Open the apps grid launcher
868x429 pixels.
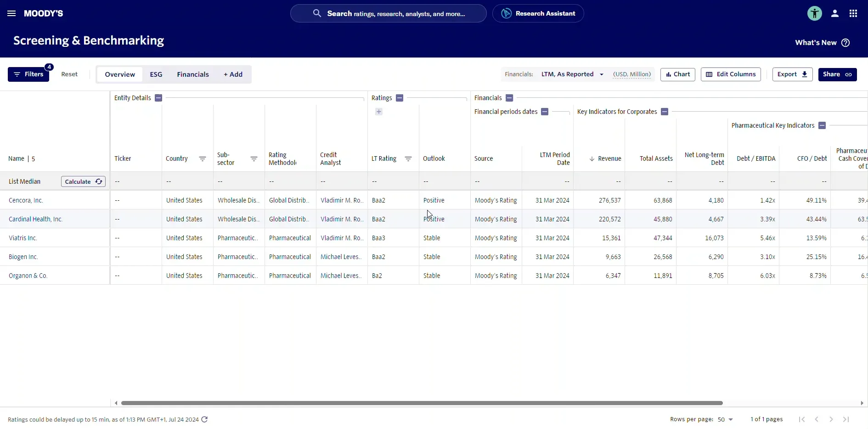click(853, 13)
